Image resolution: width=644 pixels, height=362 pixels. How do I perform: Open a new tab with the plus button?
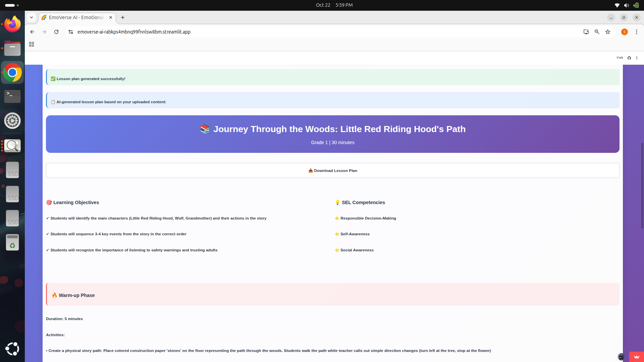click(123, 17)
